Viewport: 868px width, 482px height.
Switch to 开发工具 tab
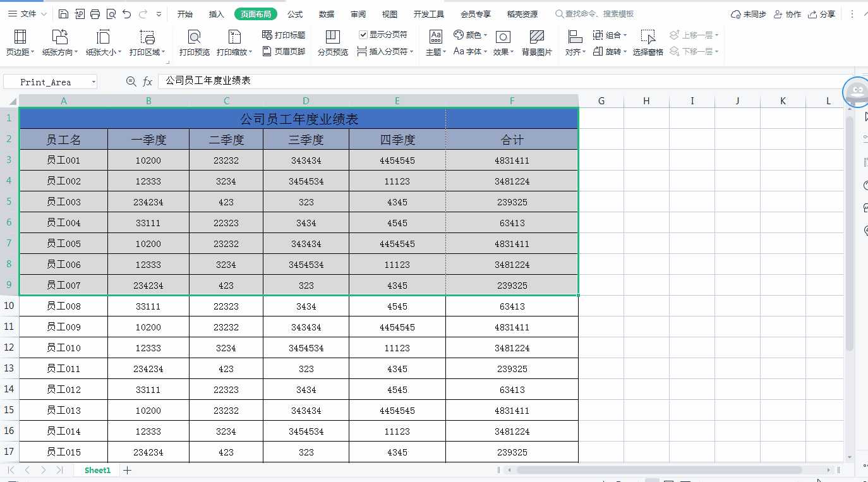(429, 14)
